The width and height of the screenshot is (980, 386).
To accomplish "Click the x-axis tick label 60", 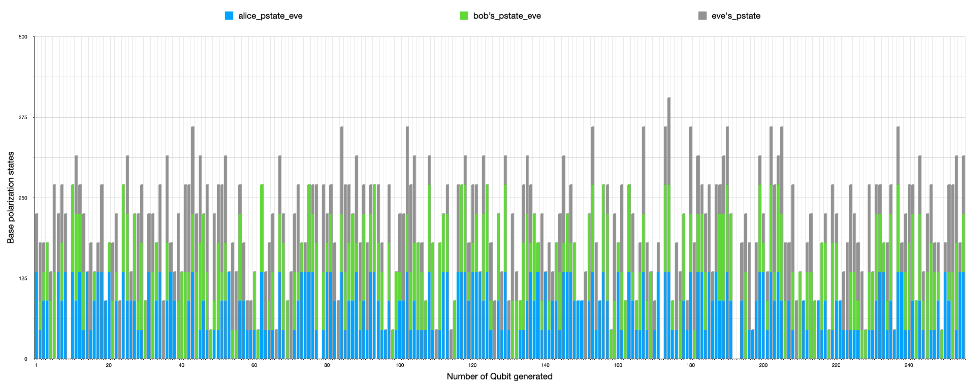I will (x=254, y=365).
